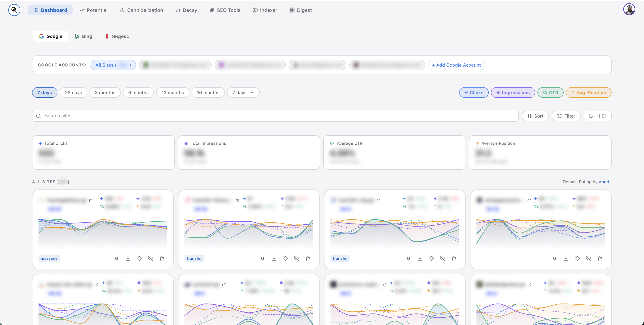The image size is (644, 325).
Task: Select the 28 days range
Action: (74, 92)
